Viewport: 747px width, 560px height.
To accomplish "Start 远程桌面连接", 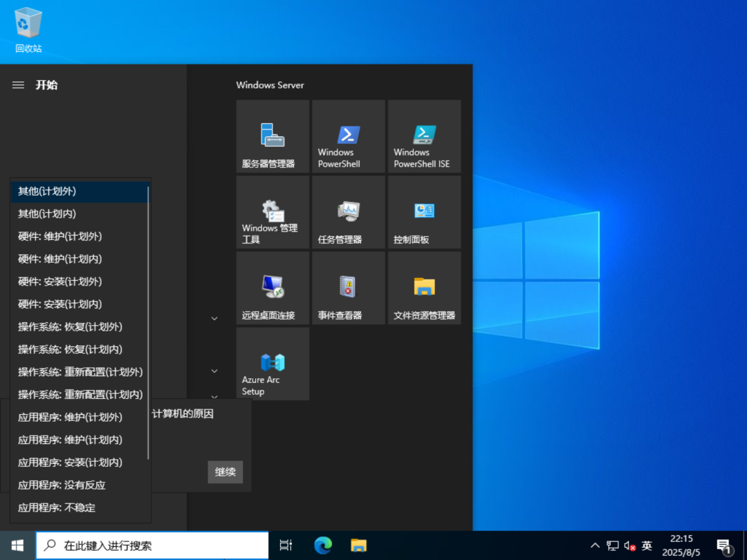I will [x=272, y=288].
